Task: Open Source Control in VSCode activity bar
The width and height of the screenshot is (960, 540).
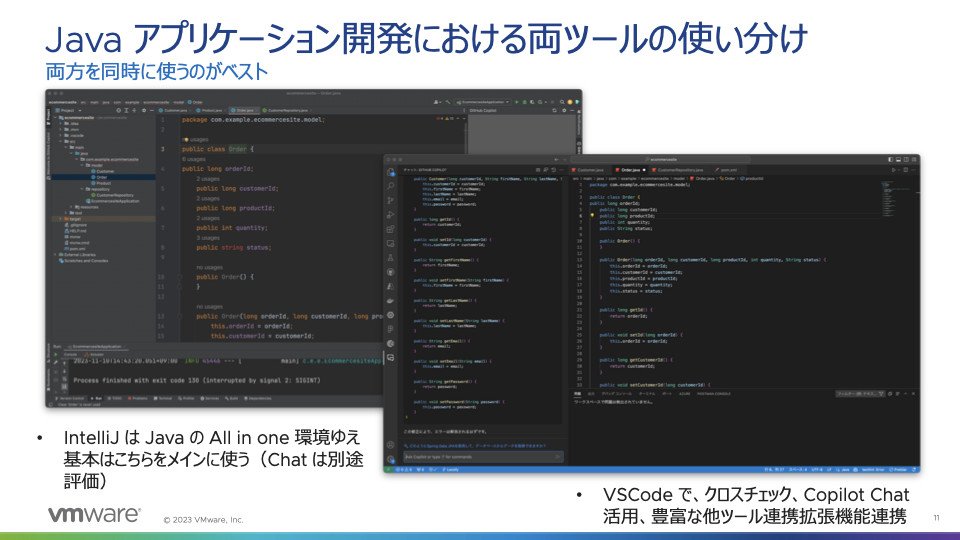Action: pyautogui.click(x=391, y=200)
